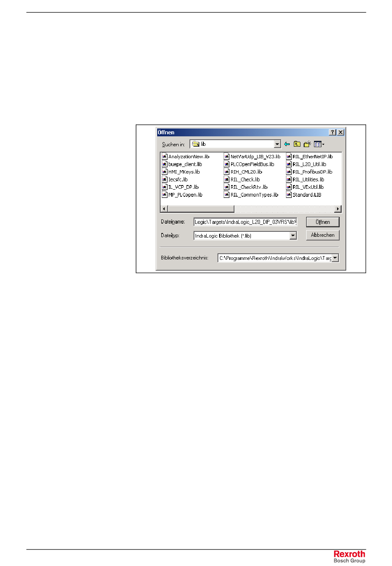
Task: Select the NetVarUdp_LIB_V23.lib file icon
Action: point(227,157)
